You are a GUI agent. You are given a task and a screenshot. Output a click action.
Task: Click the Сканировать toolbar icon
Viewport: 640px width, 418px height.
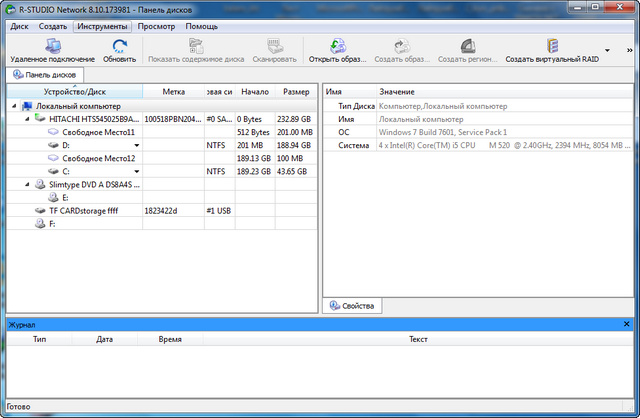tap(273, 46)
